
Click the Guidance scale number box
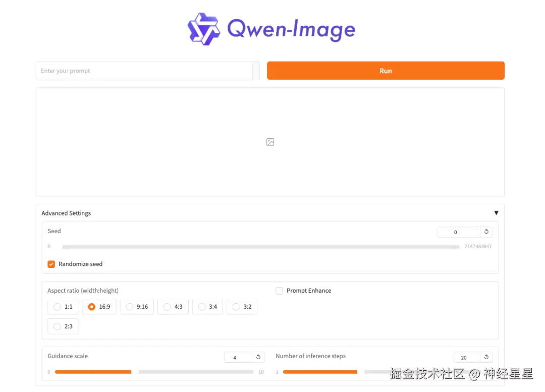tap(238, 357)
